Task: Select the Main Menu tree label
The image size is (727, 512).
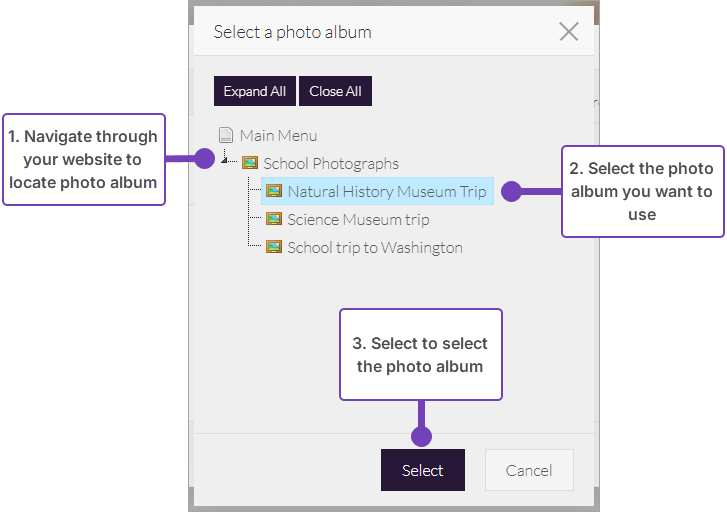Action: tap(278, 135)
